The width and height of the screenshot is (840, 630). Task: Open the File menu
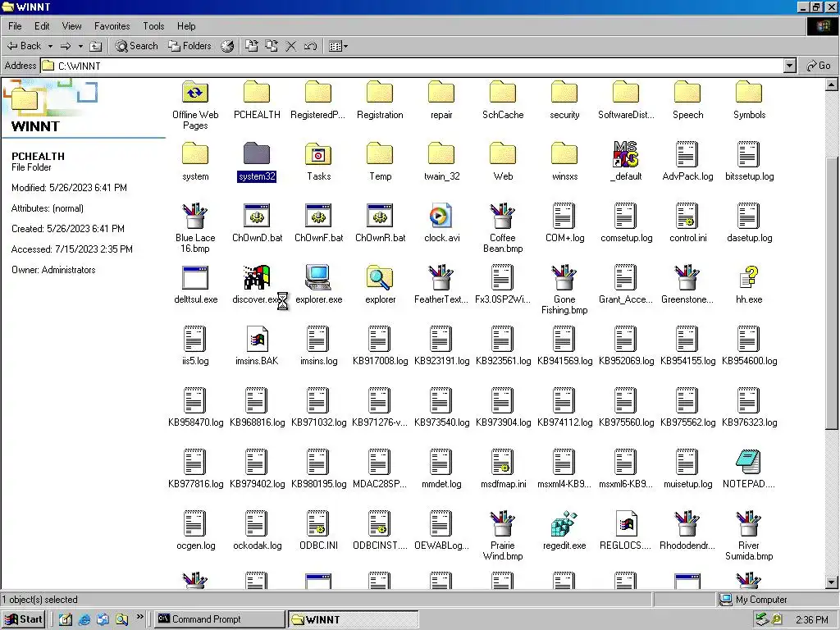15,25
